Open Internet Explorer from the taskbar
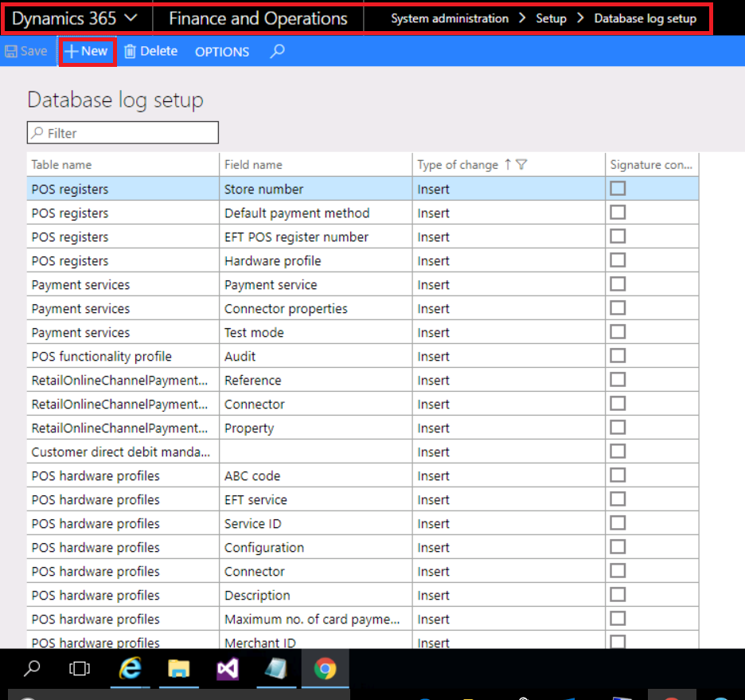Screen dimensions: 745x700 131,669
